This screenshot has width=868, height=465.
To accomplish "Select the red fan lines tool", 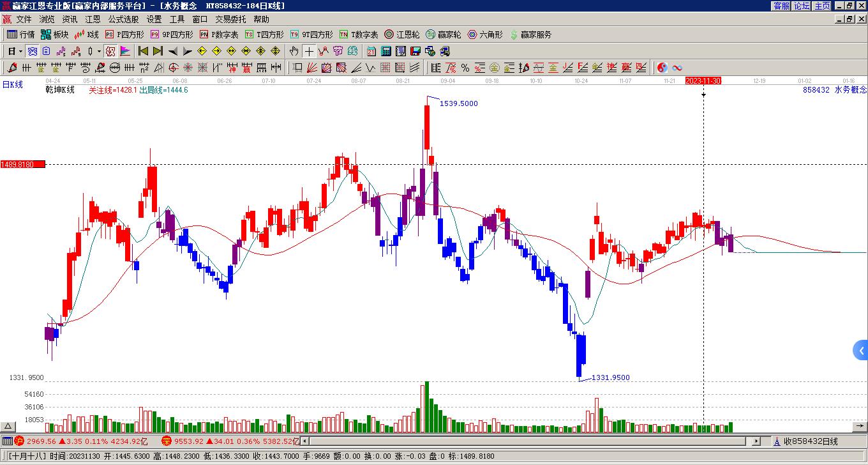I will [311, 68].
